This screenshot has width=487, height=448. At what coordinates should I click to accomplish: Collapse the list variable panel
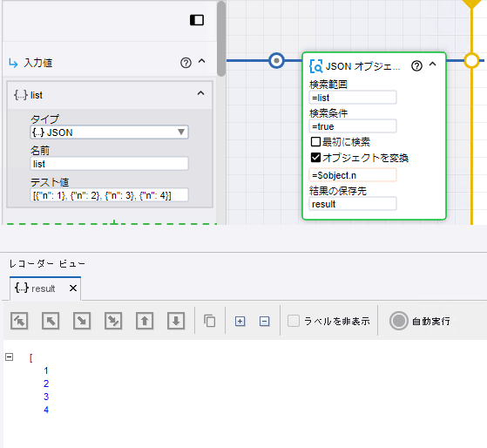[x=200, y=93]
